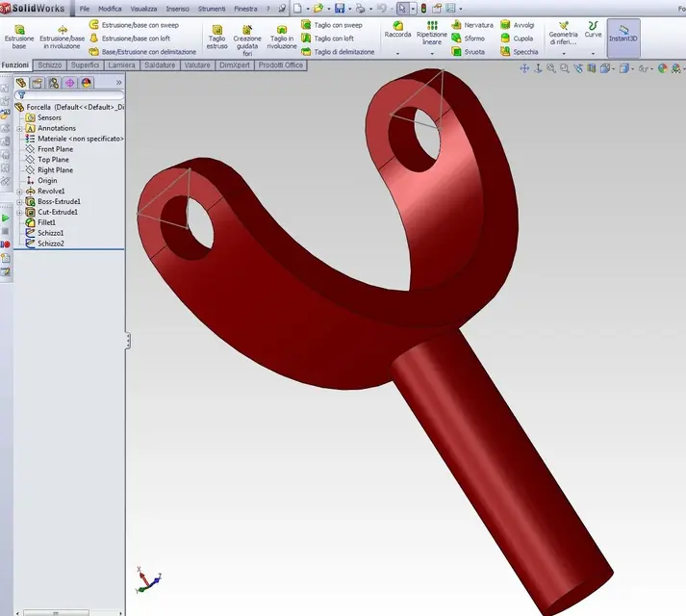Select Estrusione/base in rivoluzione tool

pos(63,38)
